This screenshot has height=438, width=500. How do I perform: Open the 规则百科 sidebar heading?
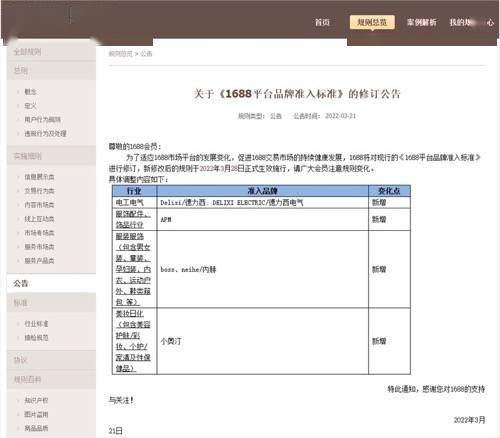[51, 379]
